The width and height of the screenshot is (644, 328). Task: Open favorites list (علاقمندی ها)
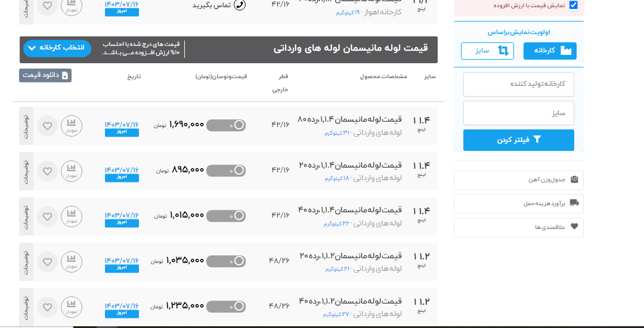coord(518,227)
